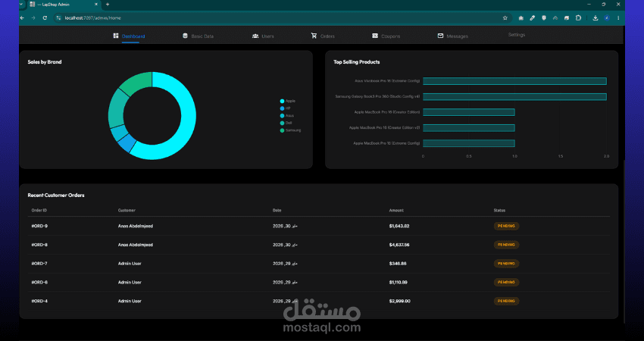Click the $1,643.82 amount

click(399, 226)
